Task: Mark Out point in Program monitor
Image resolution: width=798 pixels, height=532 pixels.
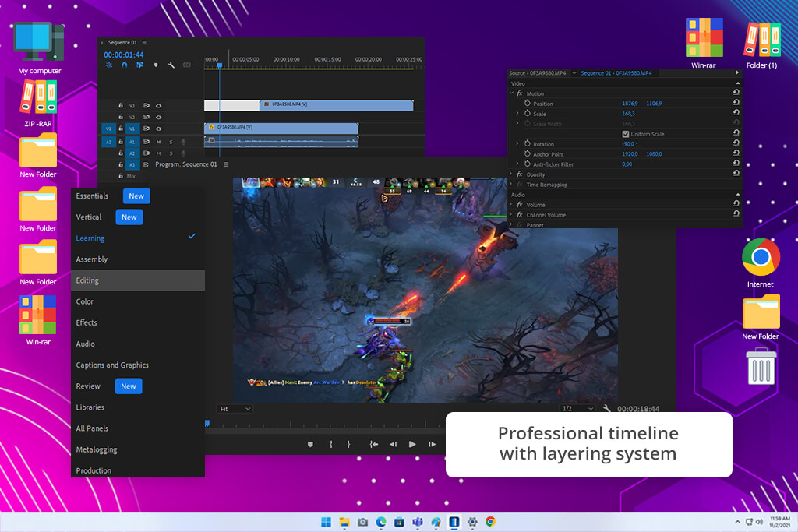Action: [x=348, y=445]
